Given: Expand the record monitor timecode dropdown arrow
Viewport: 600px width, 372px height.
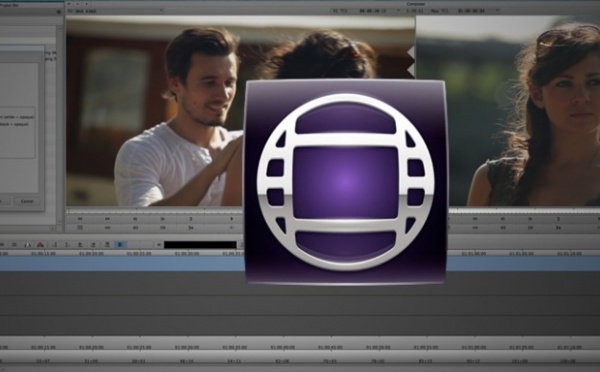Looking at the screenshot, I should 497,11.
